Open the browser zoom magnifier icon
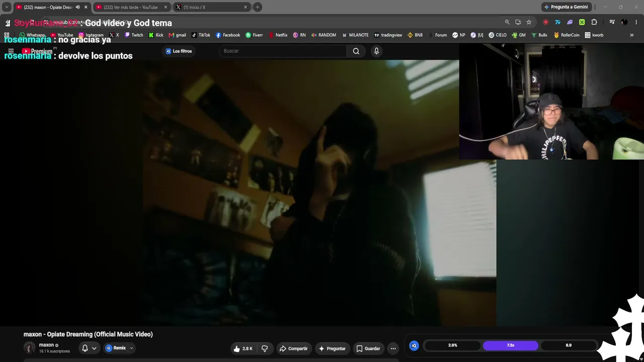The image size is (644, 362). point(507,22)
